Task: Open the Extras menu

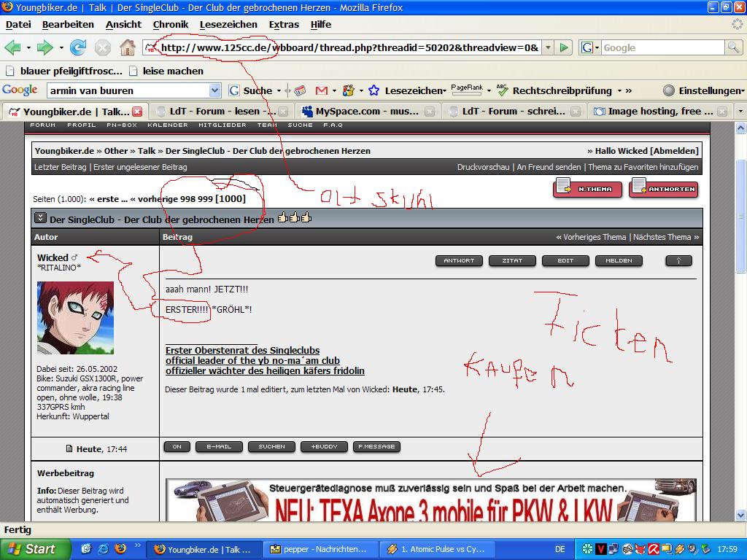Action: coord(284,24)
